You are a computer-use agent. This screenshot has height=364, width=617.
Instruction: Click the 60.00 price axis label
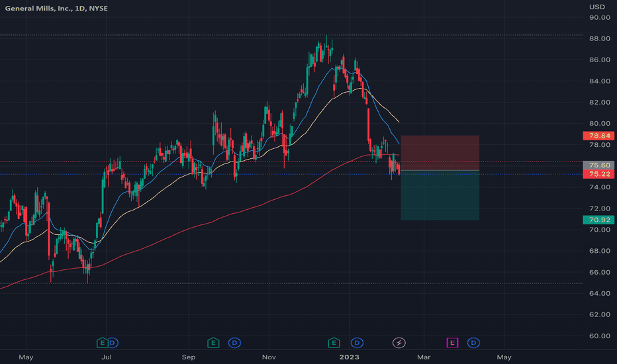(600, 336)
